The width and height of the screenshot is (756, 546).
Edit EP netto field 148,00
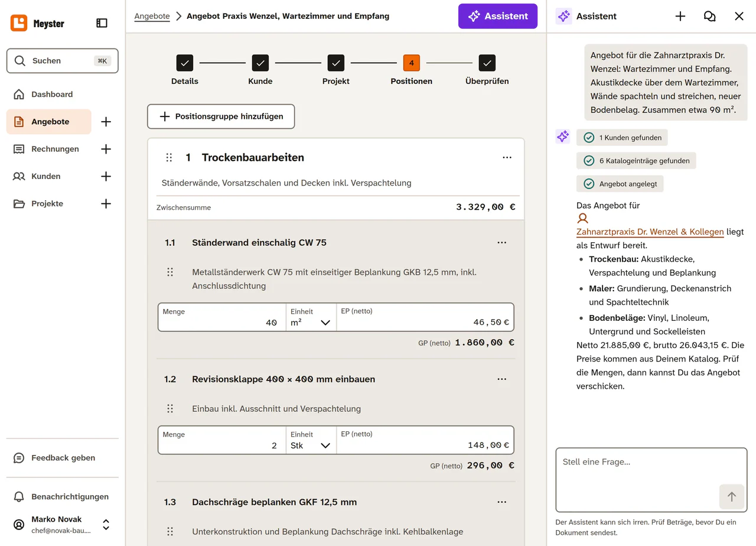(425, 440)
